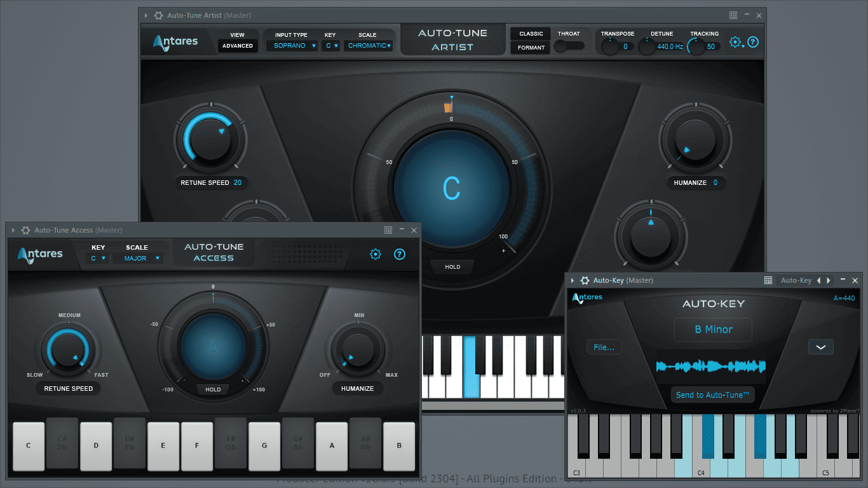Click the Antares logo in Auto-Tune Access
The height and width of the screenshot is (488, 868).
[x=40, y=254]
